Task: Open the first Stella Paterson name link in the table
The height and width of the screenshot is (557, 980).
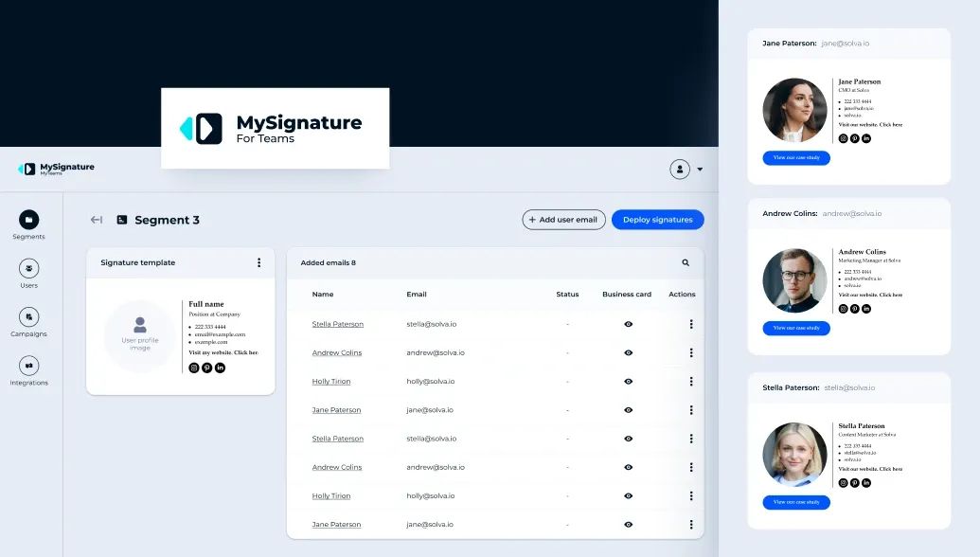Action: coord(337,324)
